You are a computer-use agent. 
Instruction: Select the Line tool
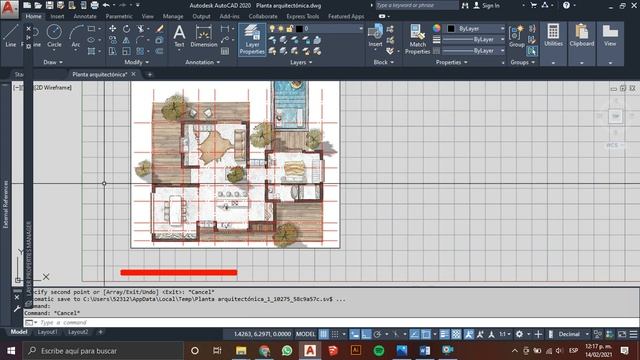pyautogui.click(x=11, y=36)
